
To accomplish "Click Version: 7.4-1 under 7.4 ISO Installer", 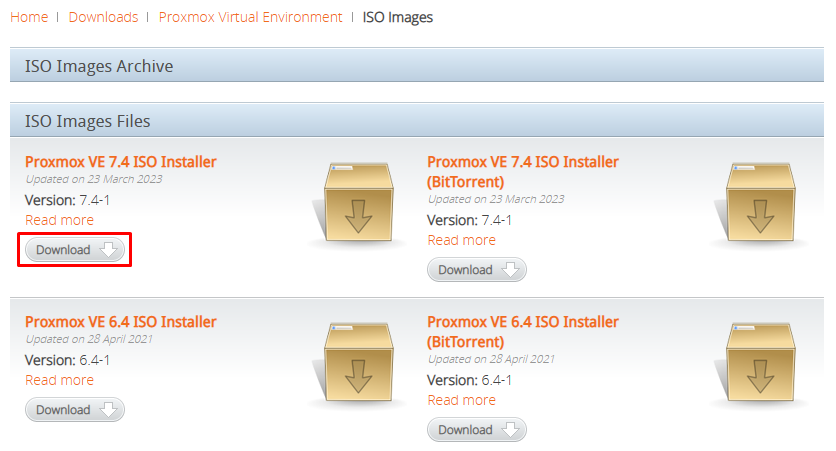I will [67, 200].
